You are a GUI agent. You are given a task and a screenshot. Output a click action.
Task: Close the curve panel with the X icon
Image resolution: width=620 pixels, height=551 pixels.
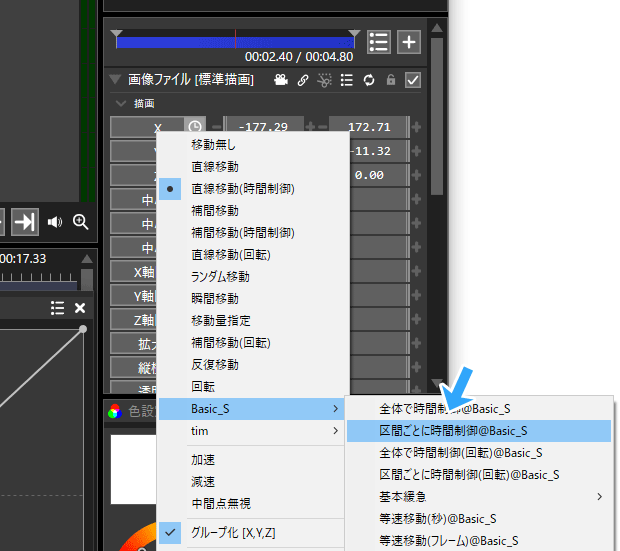[x=80, y=308]
